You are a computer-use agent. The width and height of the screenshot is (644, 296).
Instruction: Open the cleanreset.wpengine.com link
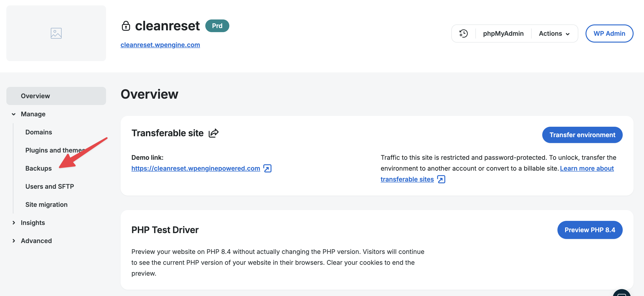coord(160,45)
